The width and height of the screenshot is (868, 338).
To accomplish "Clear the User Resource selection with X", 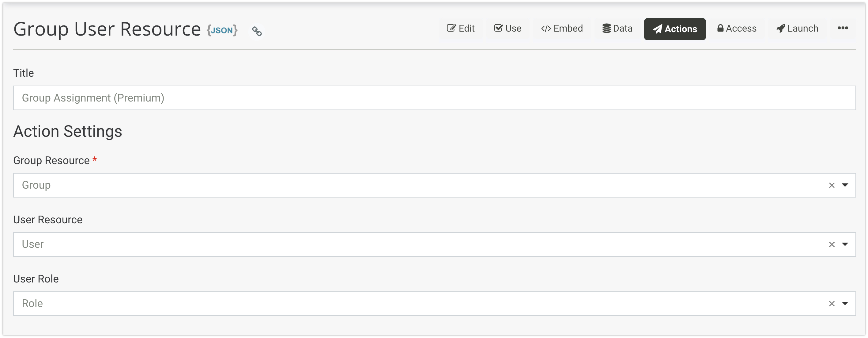I will pyautogui.click(x=831, y=244).
